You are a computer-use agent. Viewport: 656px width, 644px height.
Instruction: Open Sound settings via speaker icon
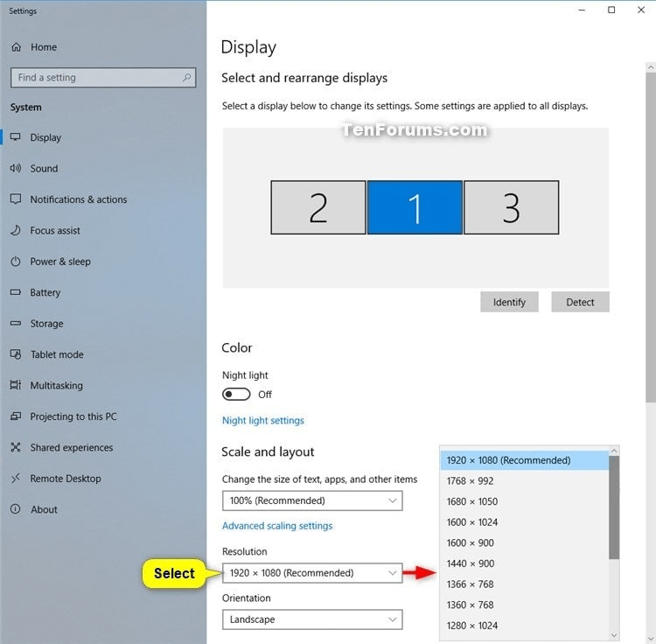click(15, 168)
